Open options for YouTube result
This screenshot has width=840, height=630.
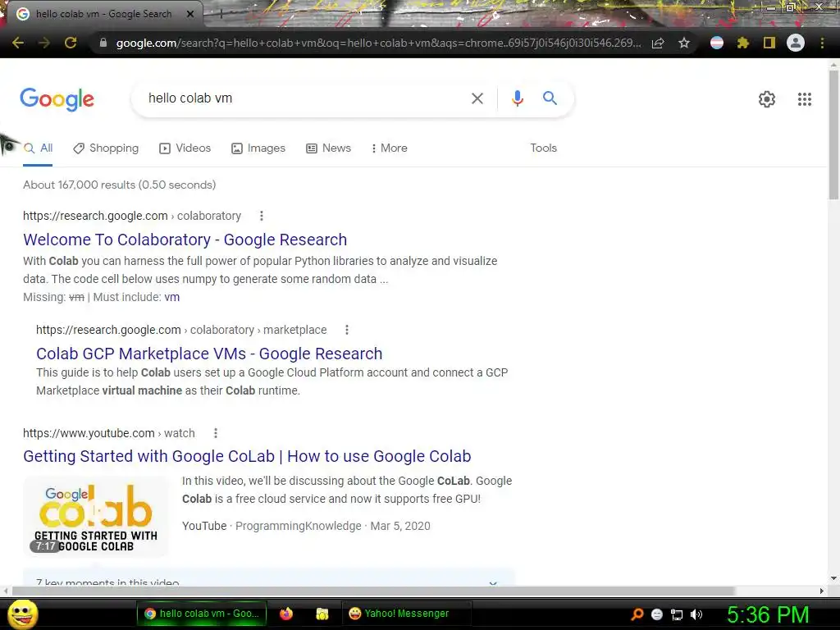(216, 433)
